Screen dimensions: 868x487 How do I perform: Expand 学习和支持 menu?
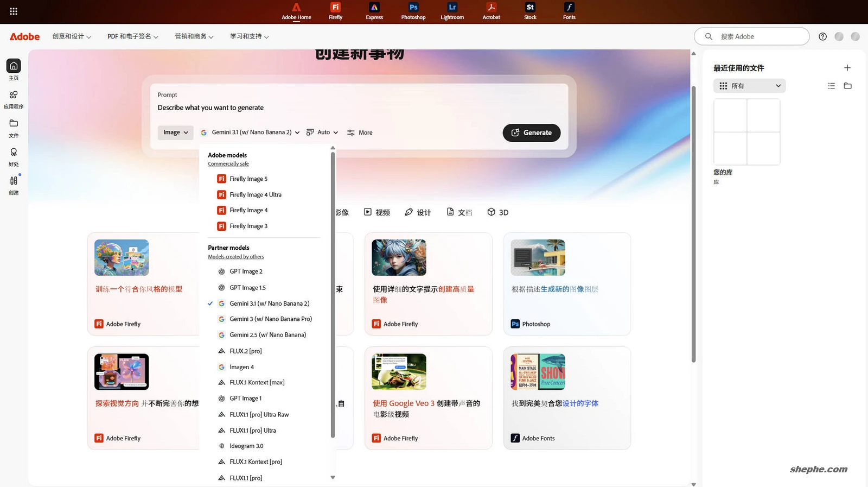pos(250,36)
